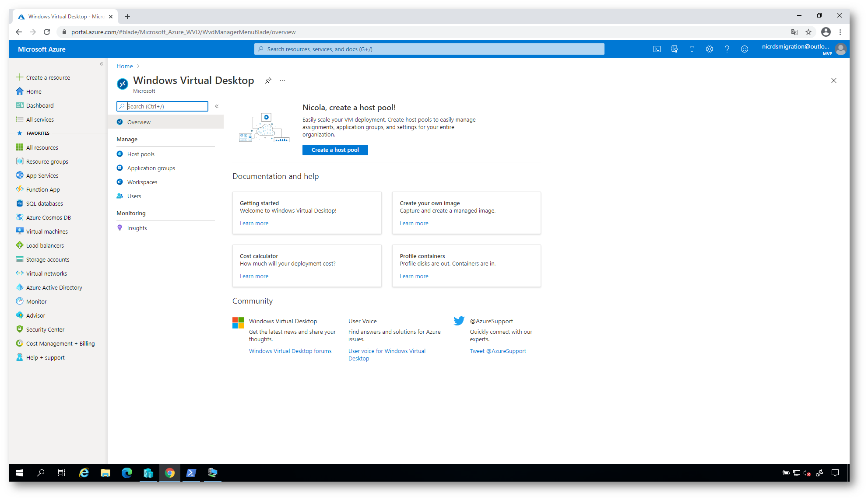Click the account avatar picture
Screen dimensions: 868x500
coord(840,49)
